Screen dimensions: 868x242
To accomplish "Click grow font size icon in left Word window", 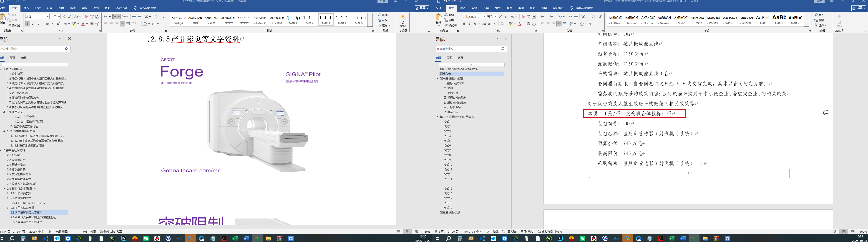I will tap(64, 17).
